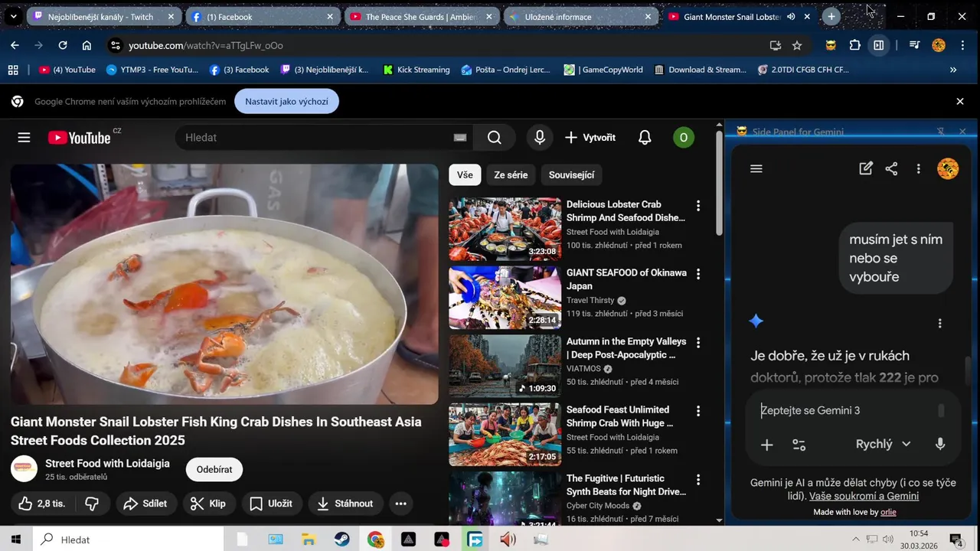The image size is (980, 551).
Task: Go to Chrome home page
Action: click(87, 45)
